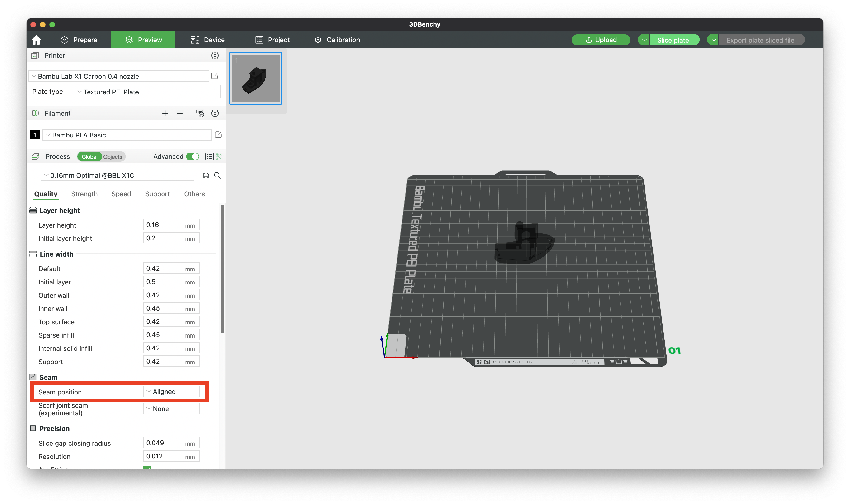Save the process preset via disk icon
Viewport: 850px width, 504px height.
pyautogui.click(x=205, y=176)
